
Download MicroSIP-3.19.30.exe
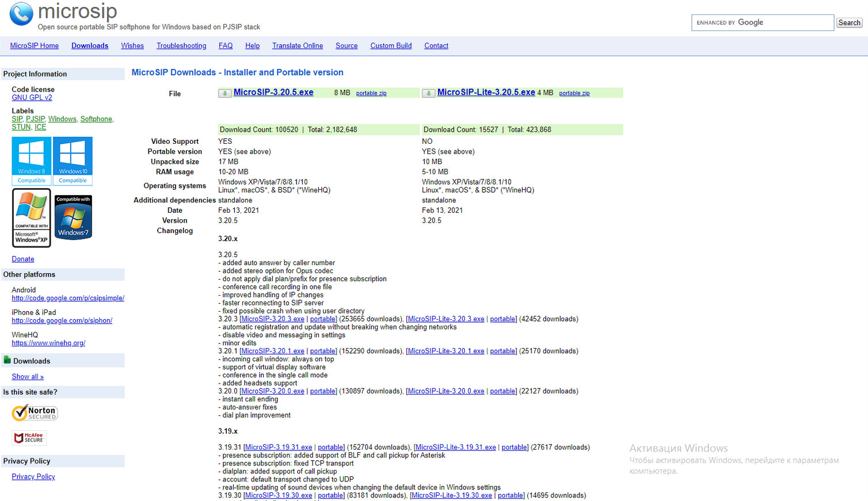tap(279, 496)
